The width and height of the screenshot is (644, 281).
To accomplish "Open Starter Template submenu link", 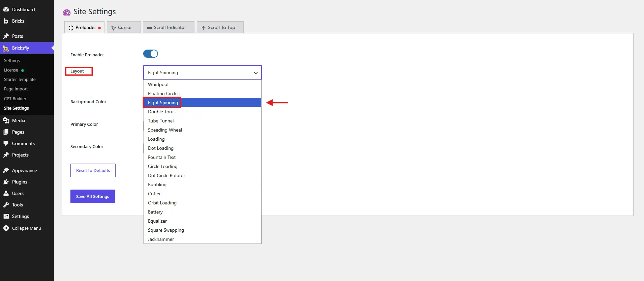I will (20, 80).
